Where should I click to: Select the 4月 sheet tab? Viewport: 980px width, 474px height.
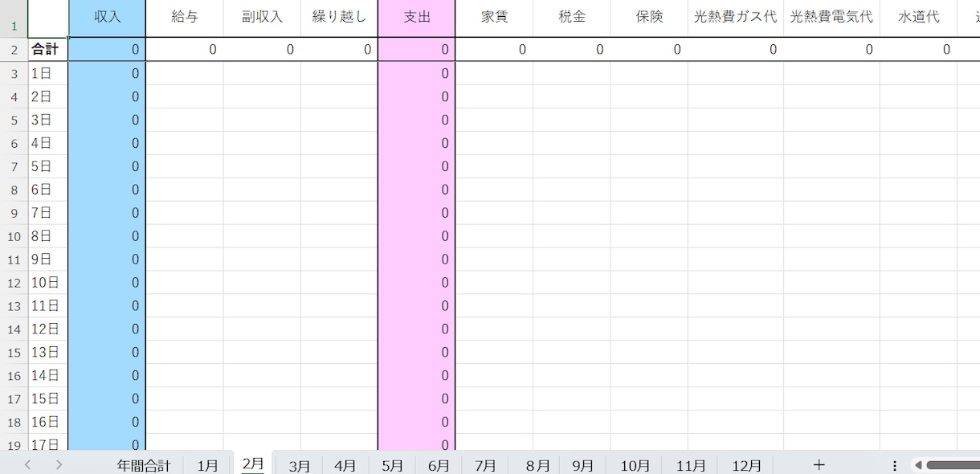(345, 466)
